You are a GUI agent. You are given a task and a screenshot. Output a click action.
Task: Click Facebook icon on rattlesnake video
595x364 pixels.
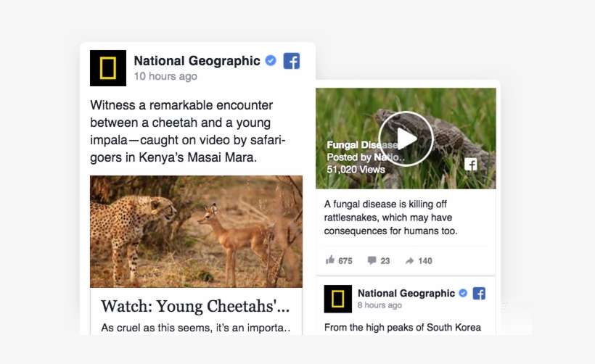pos(471,164)
